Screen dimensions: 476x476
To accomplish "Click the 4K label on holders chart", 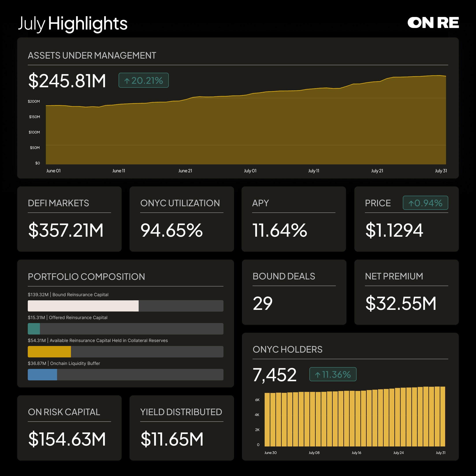I will click(x=257, y=415).
